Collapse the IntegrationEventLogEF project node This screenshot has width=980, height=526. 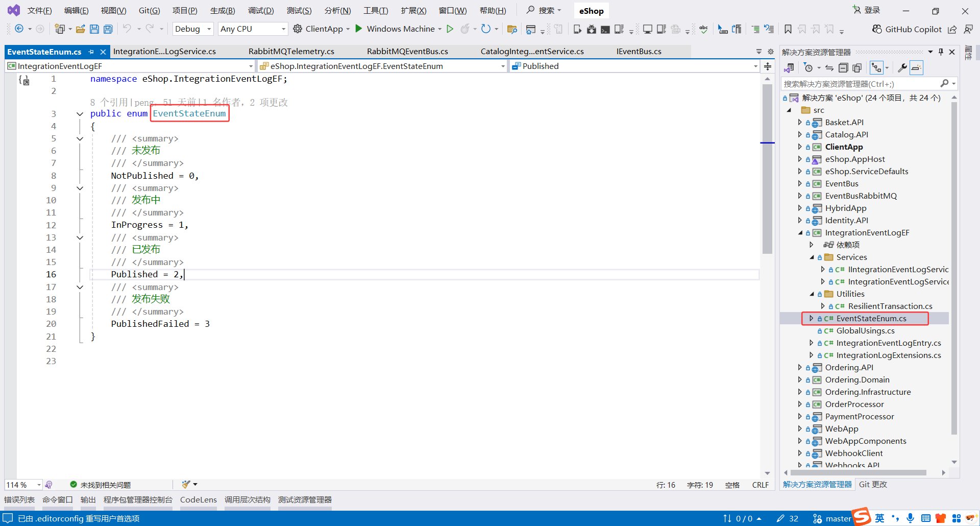pos(800,233)
